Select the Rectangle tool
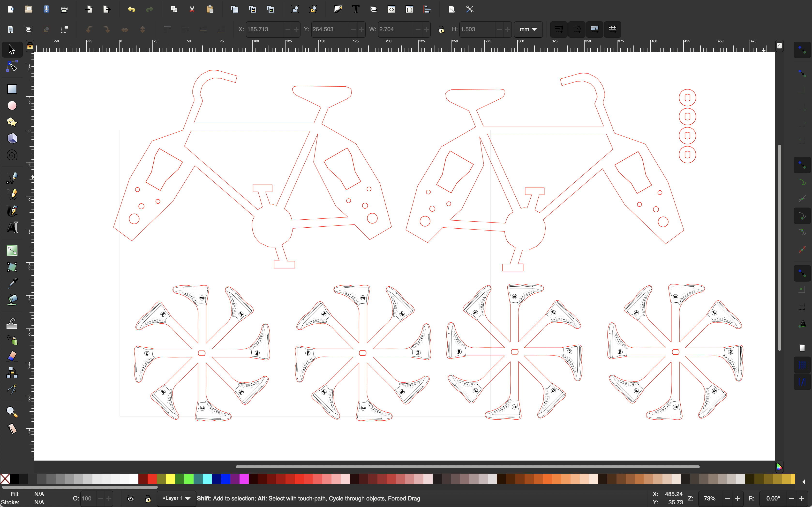The width and height of the screenshot is (812, 507). click(x=12, y=89)
